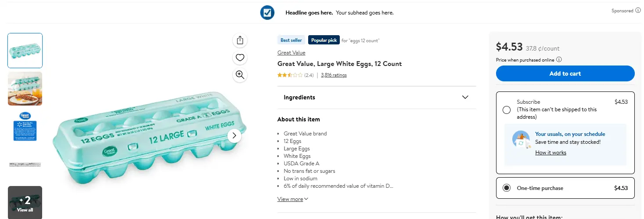Click the zoom magnifier icon

pyautogui.click(x=240, y=75)
